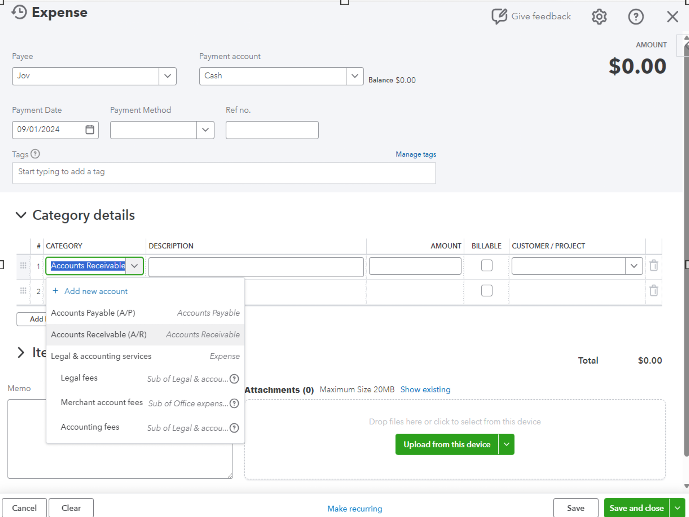Viewport: 689px width, 517px height.
Task: Select Accounts Payable (A/P) from the list
Action: point(145,313)
